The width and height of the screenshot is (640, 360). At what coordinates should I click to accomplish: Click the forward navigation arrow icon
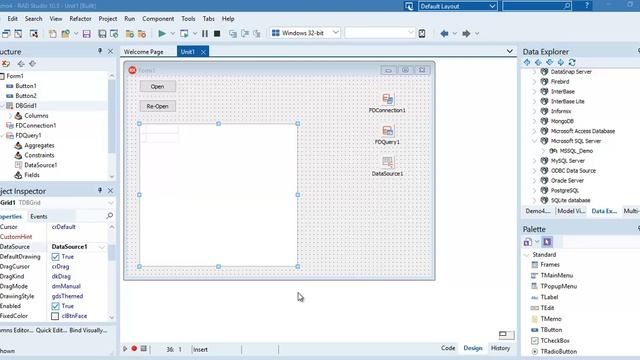466,33
